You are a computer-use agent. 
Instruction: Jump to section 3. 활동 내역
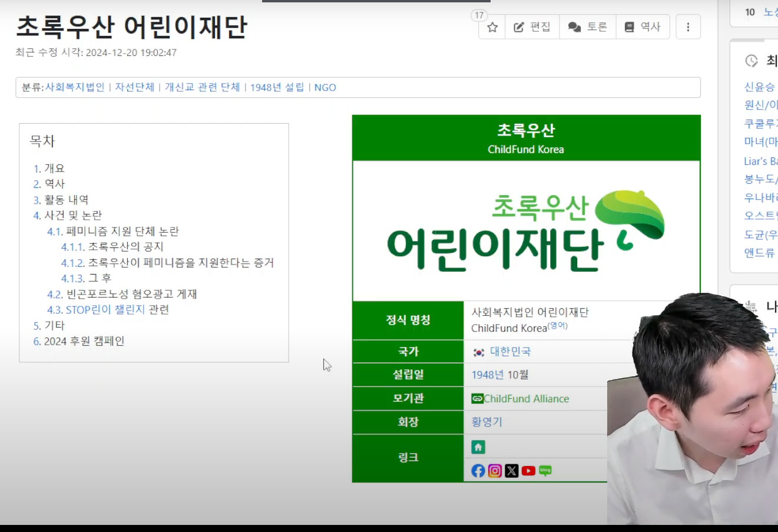pos(61,200)
